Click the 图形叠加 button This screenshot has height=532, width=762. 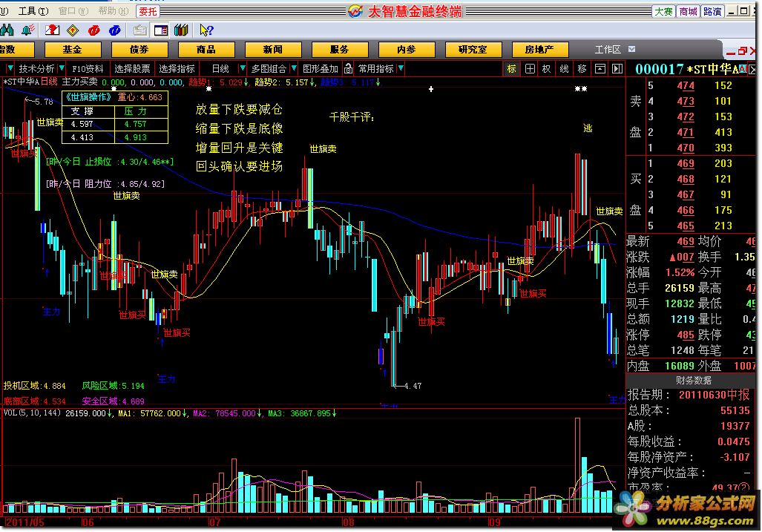click(x=321, y=68)
